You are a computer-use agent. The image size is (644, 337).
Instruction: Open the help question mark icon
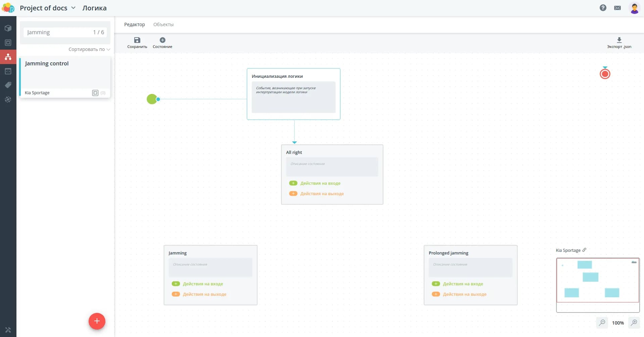pyautogui.click(x=603, y=8)
